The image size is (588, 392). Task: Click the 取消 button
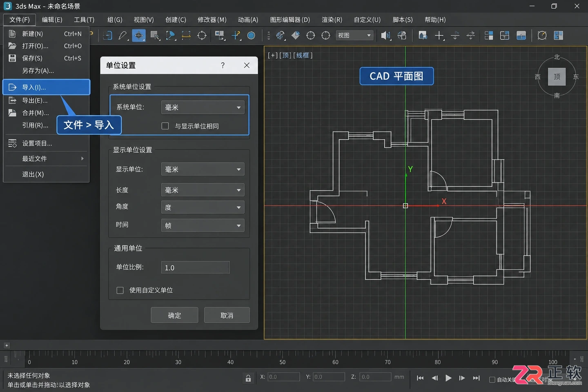point(227,315)
